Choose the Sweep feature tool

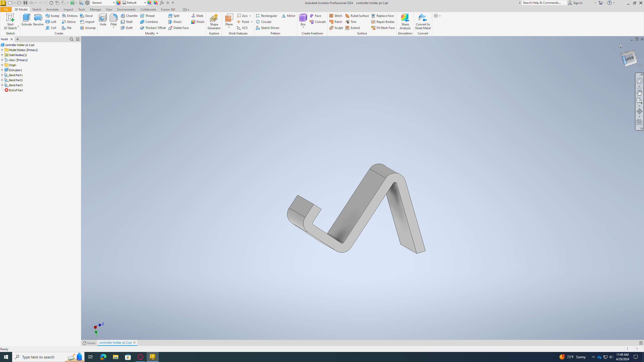52,16
